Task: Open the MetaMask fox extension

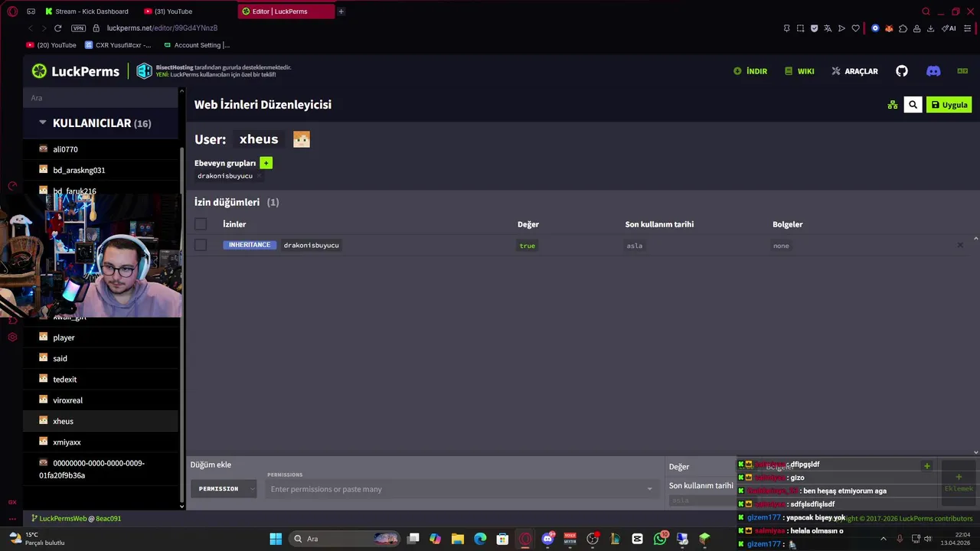Action: 889,28
